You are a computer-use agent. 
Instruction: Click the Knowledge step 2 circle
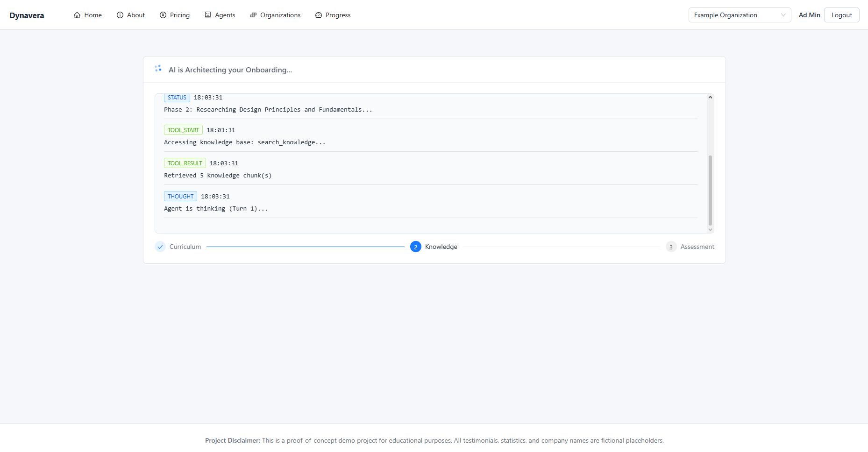(416, 247)
